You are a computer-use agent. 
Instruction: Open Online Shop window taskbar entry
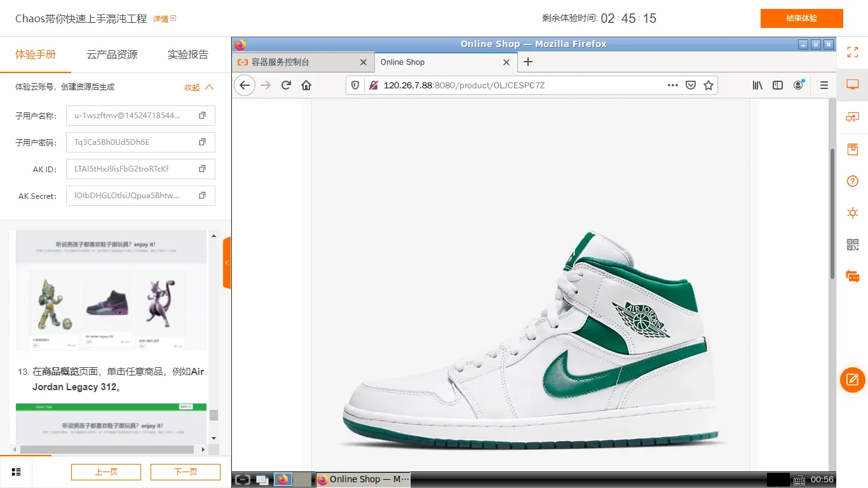pyautogui.click(x=363, y=480)
